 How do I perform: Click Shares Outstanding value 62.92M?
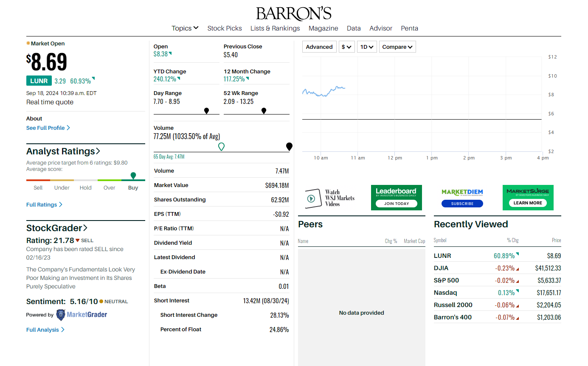pos(280,200)
